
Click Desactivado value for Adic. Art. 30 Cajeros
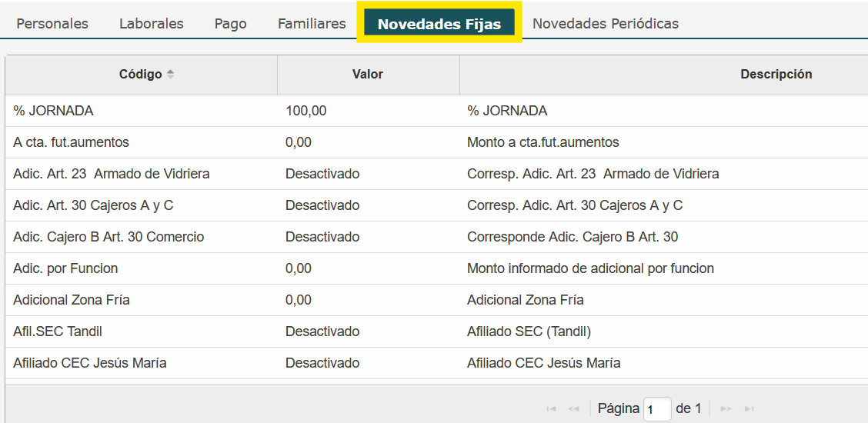click(322, 205)
